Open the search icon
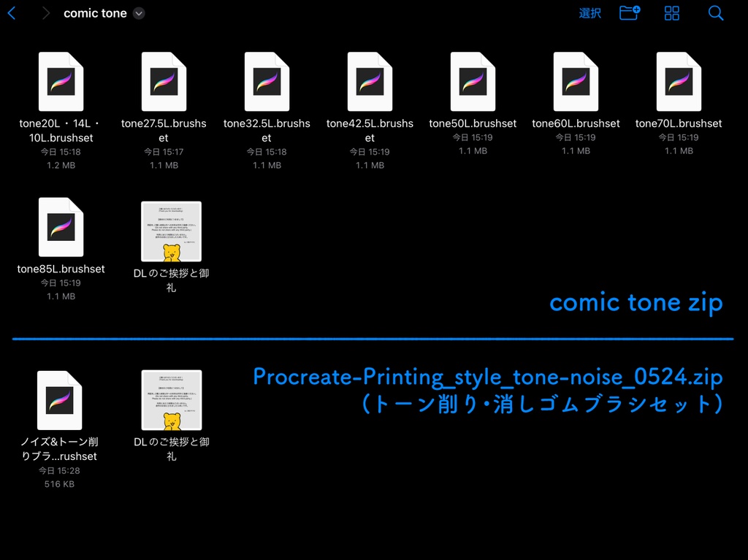 [x=715, y=12]
